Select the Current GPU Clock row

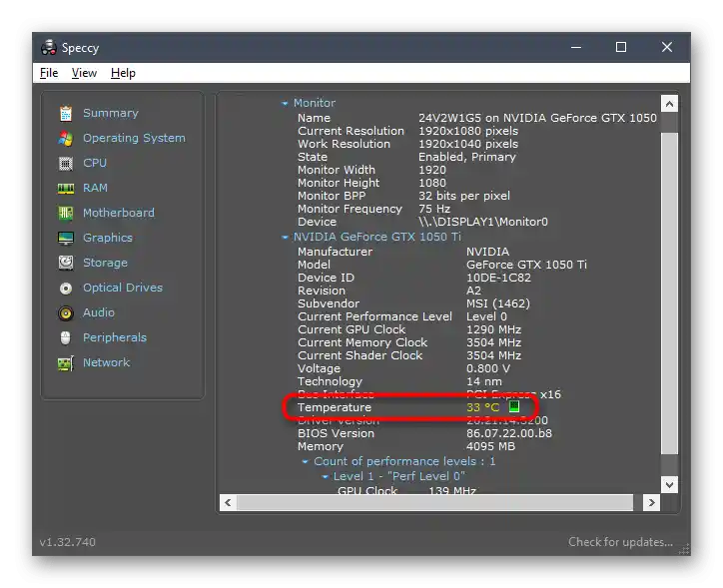point(409,329)
